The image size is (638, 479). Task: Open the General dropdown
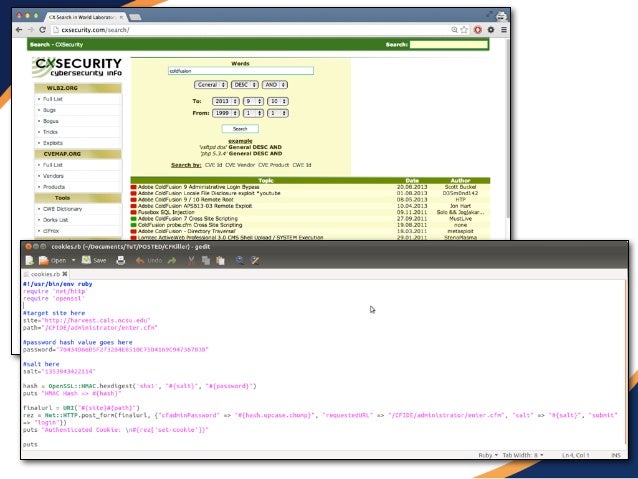point(211,85)
